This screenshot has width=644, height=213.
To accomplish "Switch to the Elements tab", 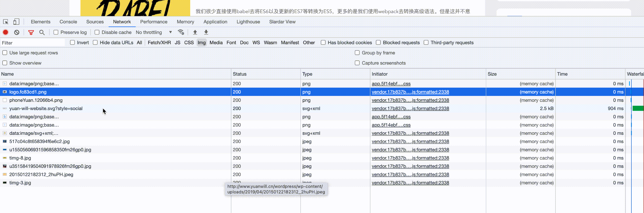I will point(40,22).
